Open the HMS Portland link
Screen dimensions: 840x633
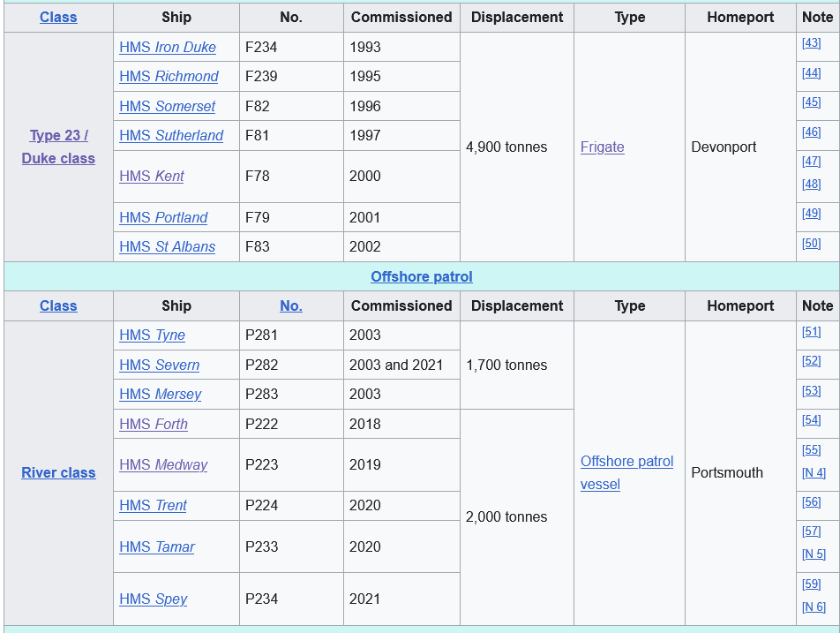pyautogui.click(x=163, y=217)
